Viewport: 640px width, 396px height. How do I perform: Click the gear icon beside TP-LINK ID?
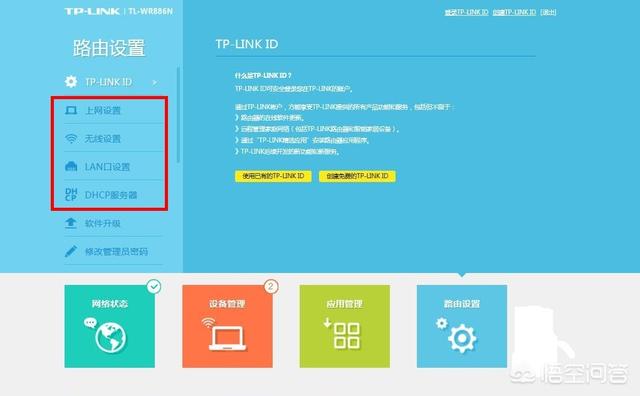tap(71, 82)
